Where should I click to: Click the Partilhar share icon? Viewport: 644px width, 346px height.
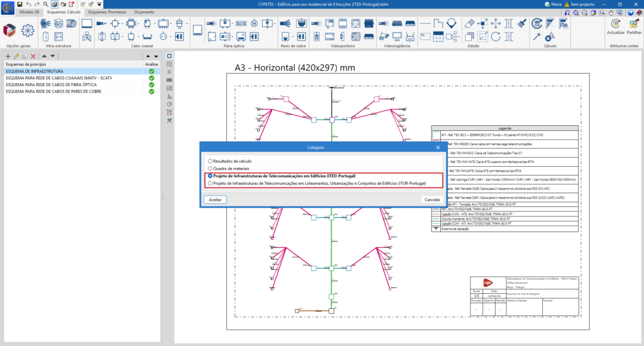(x=633, y=24)
